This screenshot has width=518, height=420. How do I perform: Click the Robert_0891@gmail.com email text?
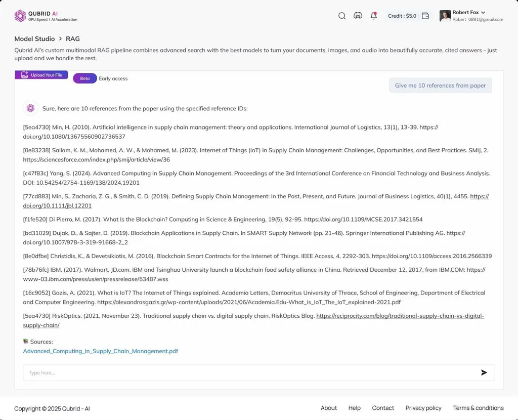coord(478,20)
